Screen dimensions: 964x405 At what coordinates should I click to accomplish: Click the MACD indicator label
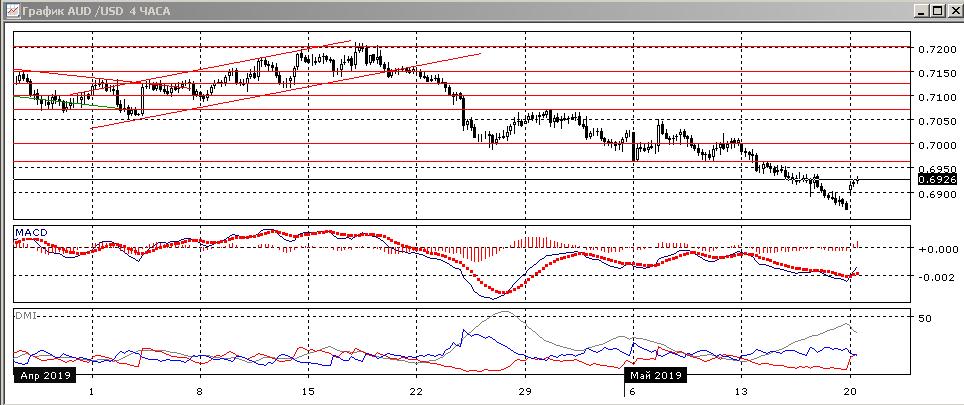[30, 233]
